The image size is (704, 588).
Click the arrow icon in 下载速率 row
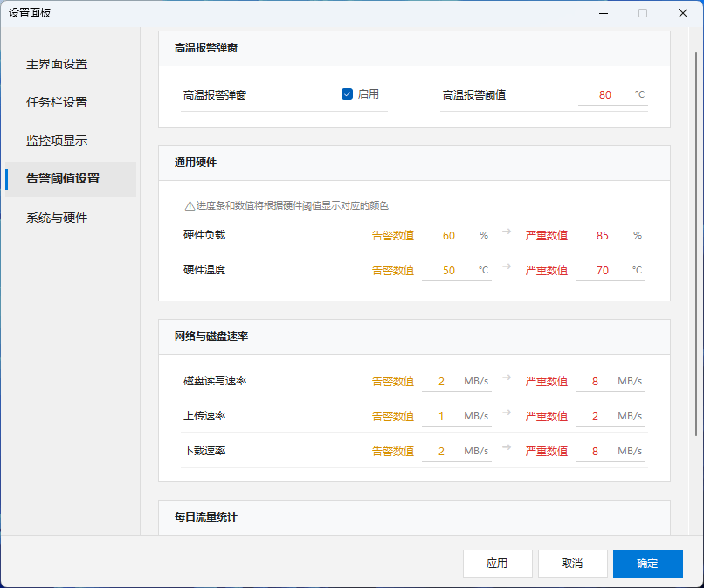tap(507, 447)
